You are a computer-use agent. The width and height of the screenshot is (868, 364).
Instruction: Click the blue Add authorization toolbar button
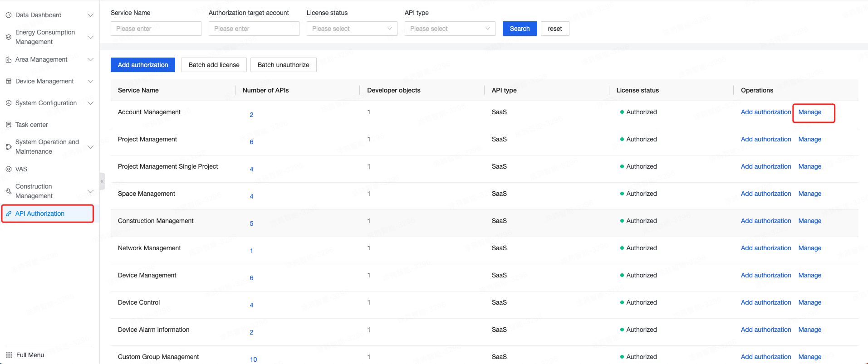[x=143, y=65]
